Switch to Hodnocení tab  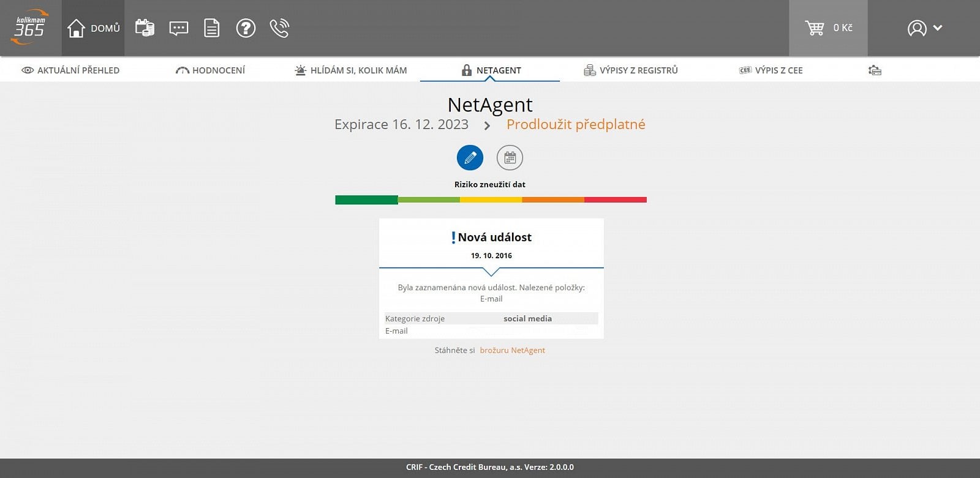pos(210,70)
